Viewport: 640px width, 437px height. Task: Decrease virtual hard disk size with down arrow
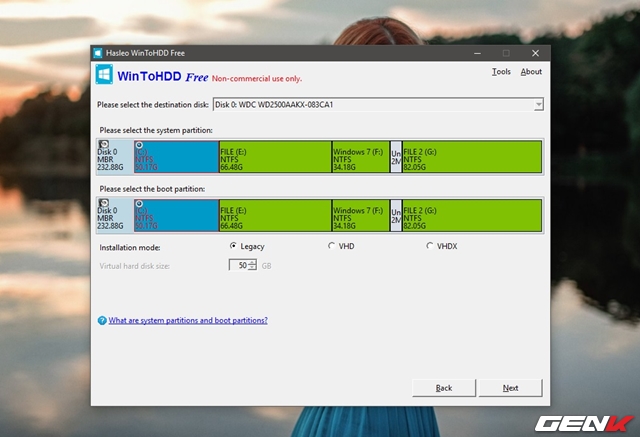(253, 268)
